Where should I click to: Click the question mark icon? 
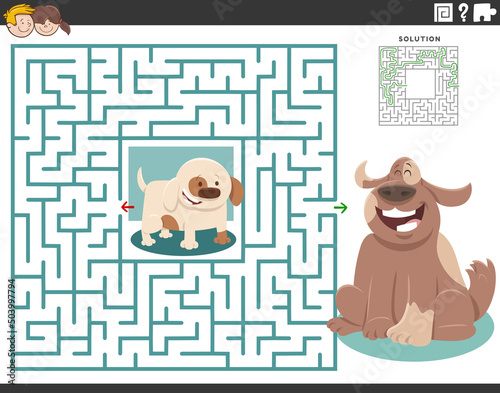click(x=463, y=13)
